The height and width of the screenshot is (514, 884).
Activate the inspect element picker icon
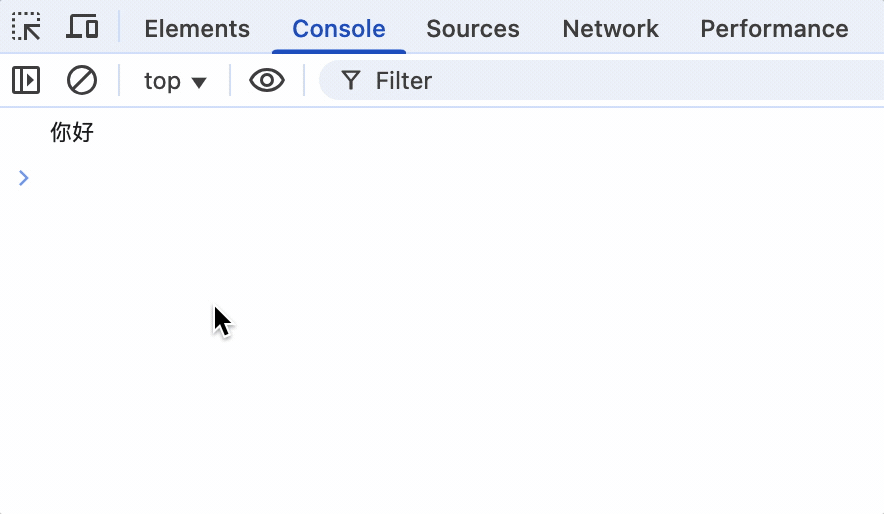(26, 26)
